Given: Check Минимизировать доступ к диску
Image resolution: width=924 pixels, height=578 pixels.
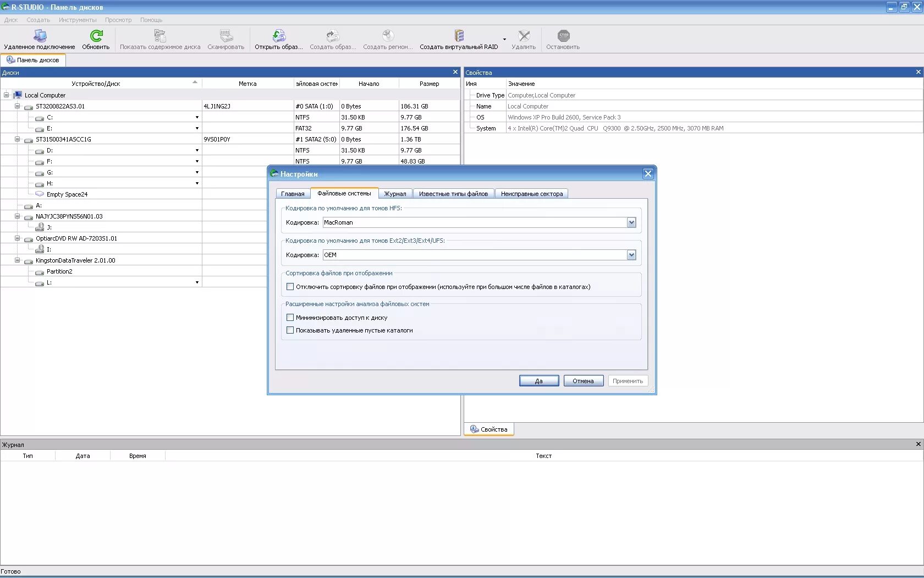Looking at the screenshot, I should [290, 318].
